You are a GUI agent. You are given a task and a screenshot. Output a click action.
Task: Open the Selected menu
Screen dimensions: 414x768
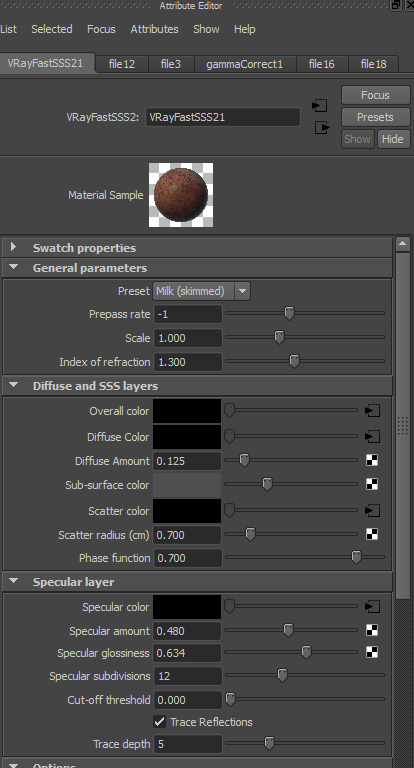pos(52,29)
